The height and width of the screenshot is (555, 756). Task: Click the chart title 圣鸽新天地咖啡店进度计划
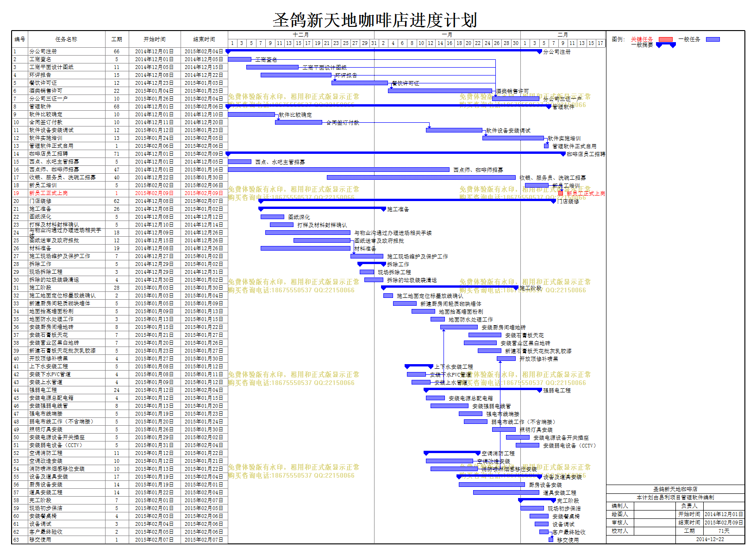pyautogui.click(x=375, y=20)
